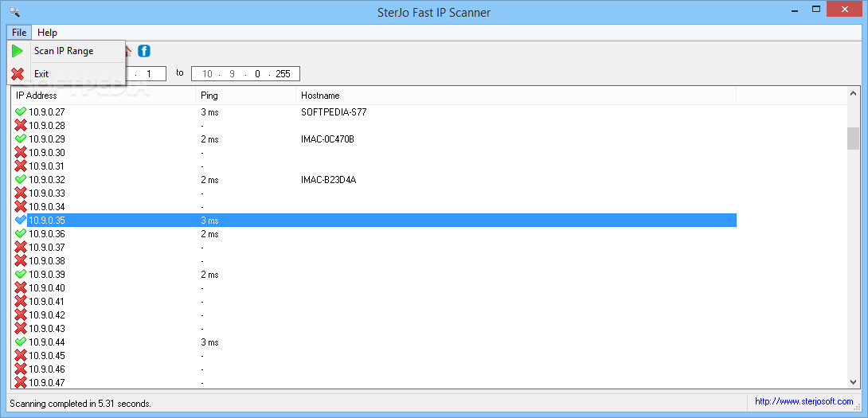Screen dimensions: 868x418
Task: Select hostname IMAC-0C470B
Action: point(328,139)
